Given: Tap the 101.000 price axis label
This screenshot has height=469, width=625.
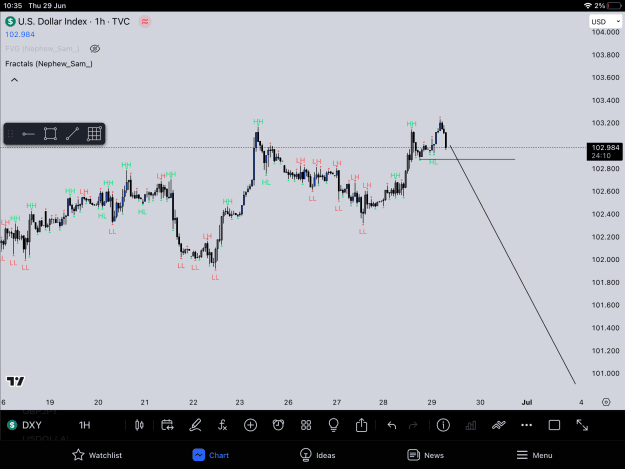Looking at the screenshot, I should tap(605, 373).
